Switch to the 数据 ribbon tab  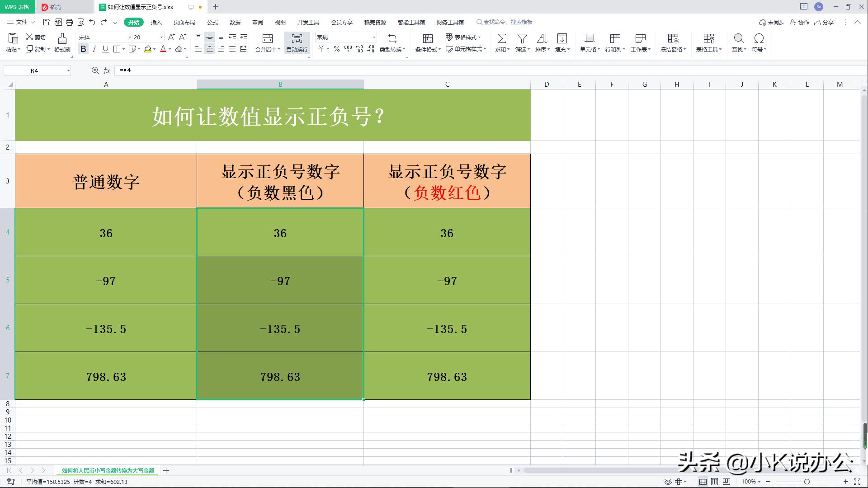point(236,22)
